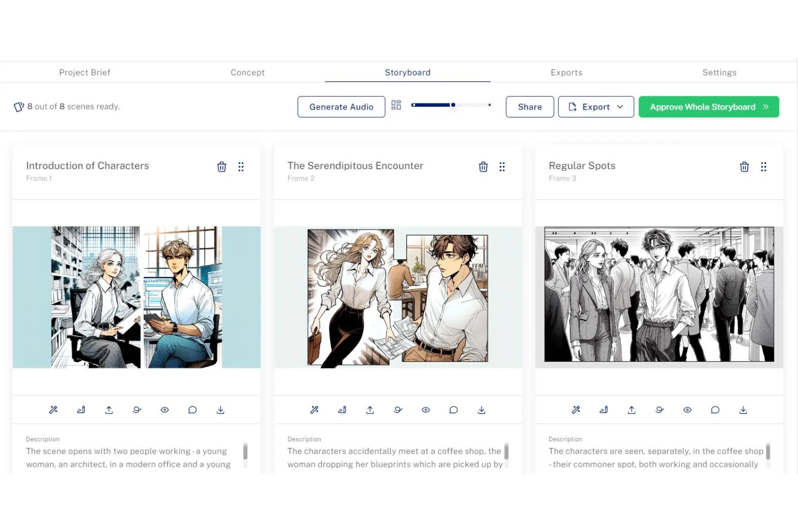
Task: Click the 'Frame 3' label
Action: pyautogui.click(x=562, y=178)
